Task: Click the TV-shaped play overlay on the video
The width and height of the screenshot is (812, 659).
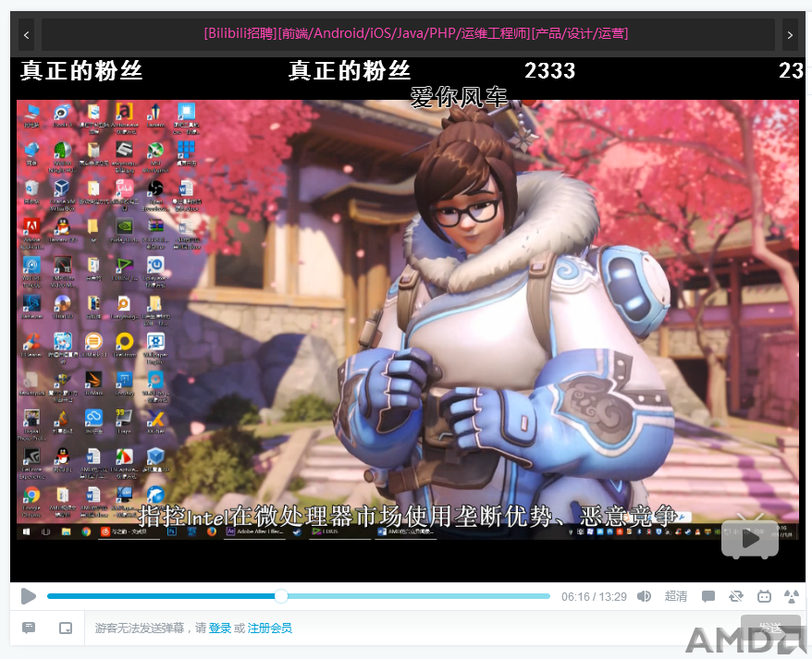Action: pyautogui.click(x=750, y=537)
